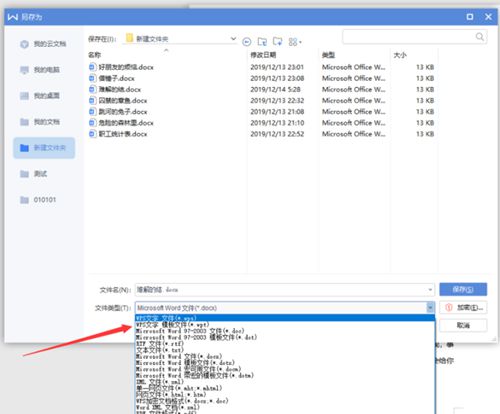Open the view mode grid icon menu
This screenshot has height=414, width=500.
295,42
